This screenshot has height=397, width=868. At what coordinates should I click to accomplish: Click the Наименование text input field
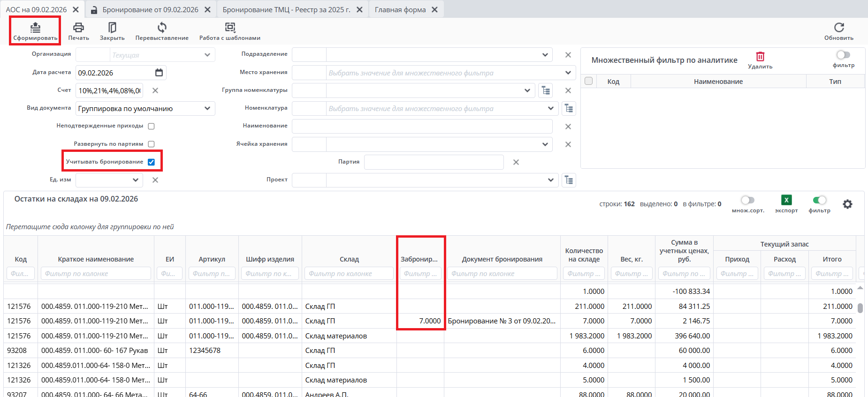tap(422, 127)
